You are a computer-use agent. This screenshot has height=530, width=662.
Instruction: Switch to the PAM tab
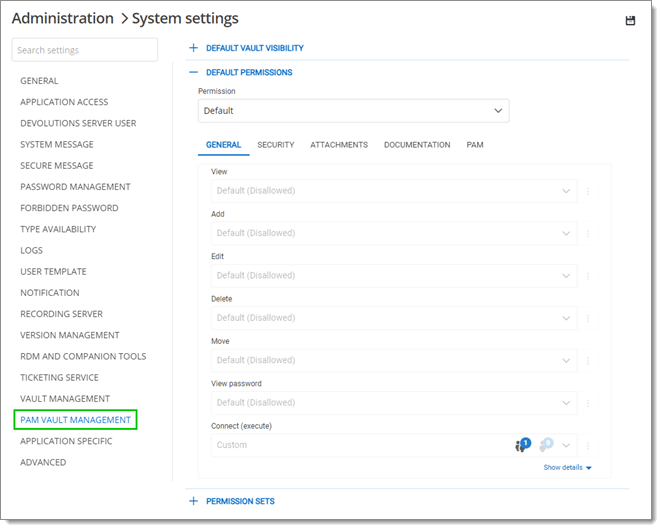click(475, 145)
